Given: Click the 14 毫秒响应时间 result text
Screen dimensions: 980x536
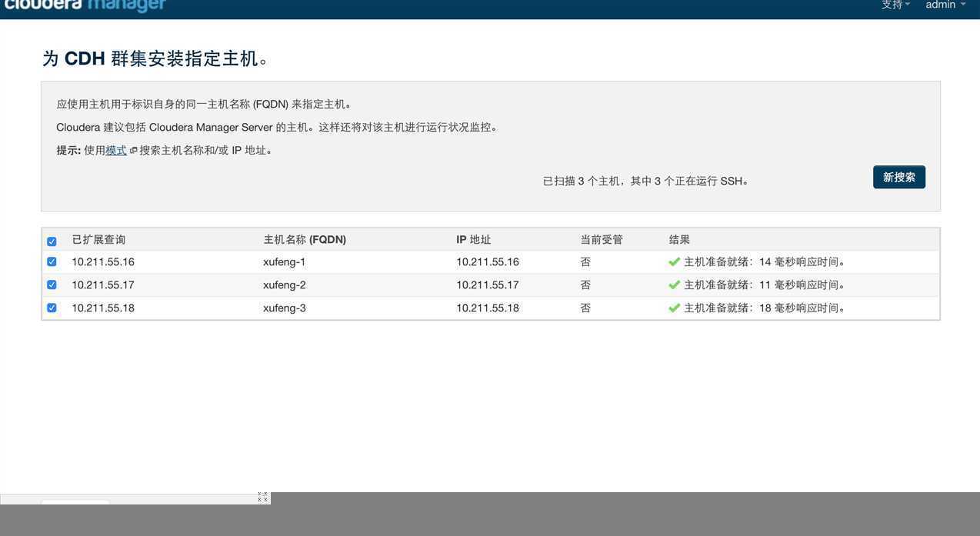Looking at the screenshot, I should [802, 262].
